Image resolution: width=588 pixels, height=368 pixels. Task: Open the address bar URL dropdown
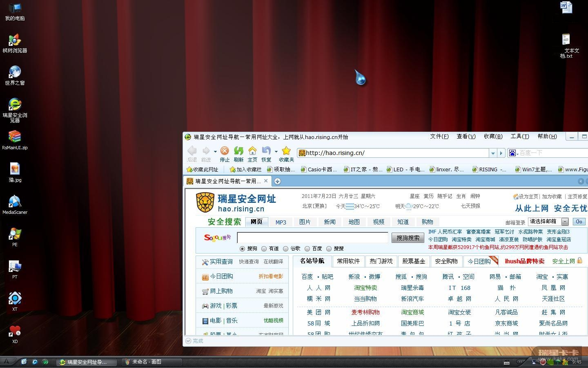493,153
